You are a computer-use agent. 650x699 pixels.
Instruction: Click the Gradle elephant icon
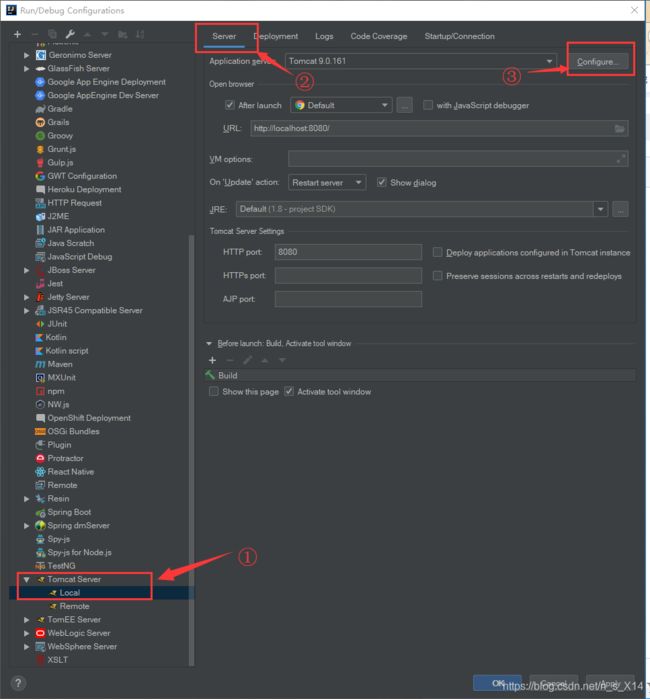click(40, 109)
